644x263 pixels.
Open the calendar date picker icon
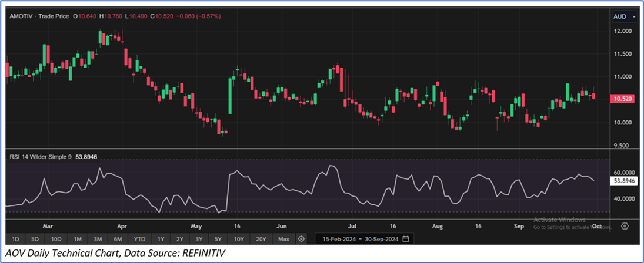click(x=406, y=239)
